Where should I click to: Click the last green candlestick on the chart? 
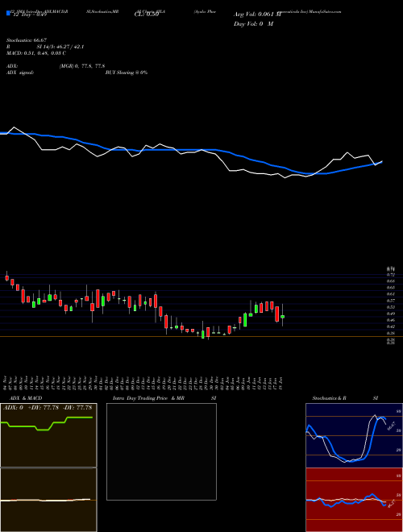[x=283, y=316]
